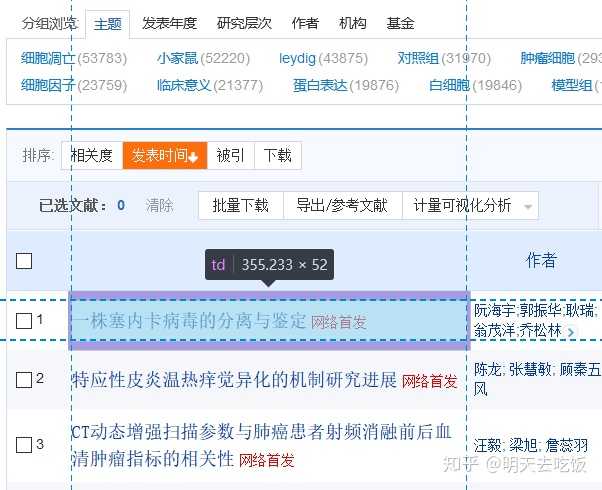Screen dimensions: 602x490
Task: Clear selected documents with 清除
Action: 159,205
